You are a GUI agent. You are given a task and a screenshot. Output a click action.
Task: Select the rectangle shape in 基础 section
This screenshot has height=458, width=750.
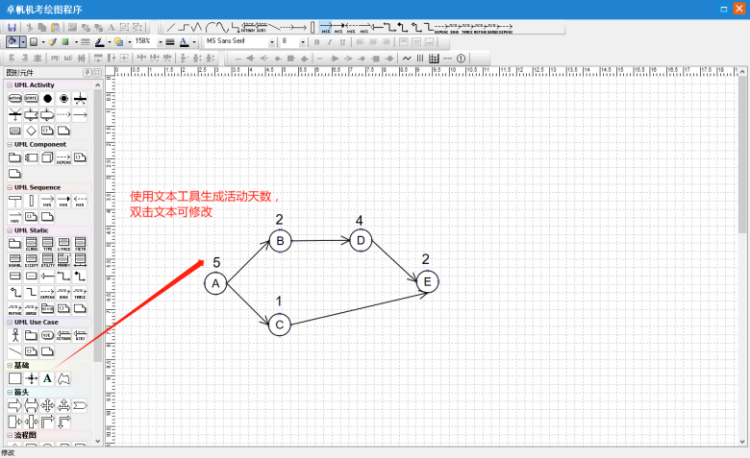pos(14,379)
